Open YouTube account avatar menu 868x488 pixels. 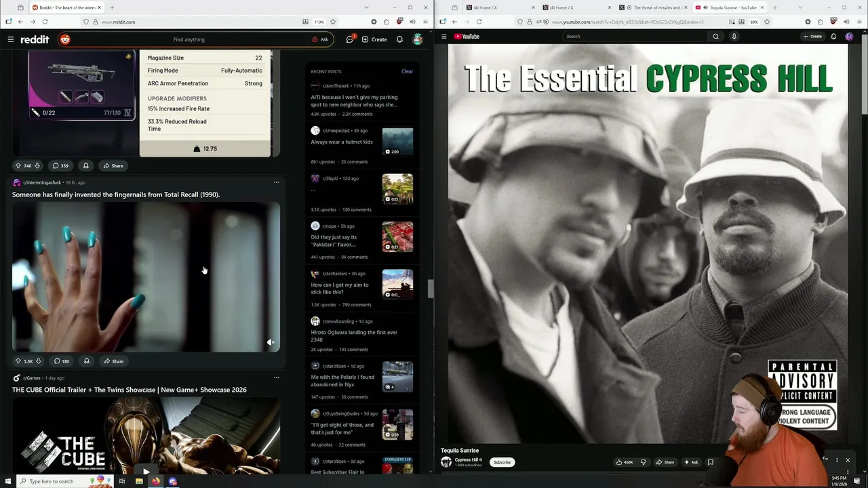pyautogui.click(x=849, y=37)
